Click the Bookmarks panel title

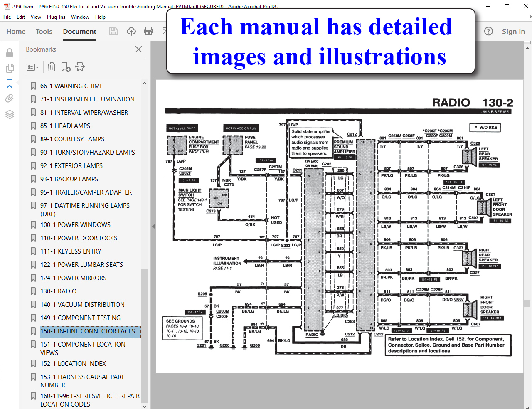coord(41,49)
